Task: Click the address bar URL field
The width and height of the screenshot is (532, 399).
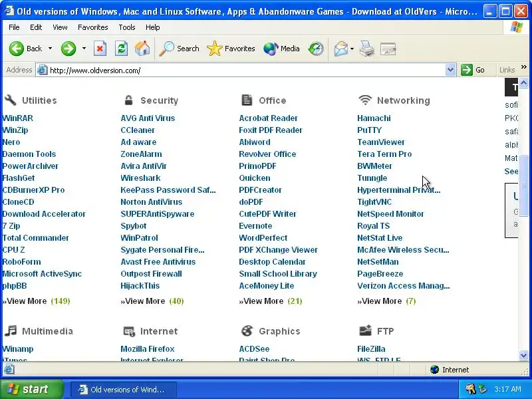Action: point(246,70)
